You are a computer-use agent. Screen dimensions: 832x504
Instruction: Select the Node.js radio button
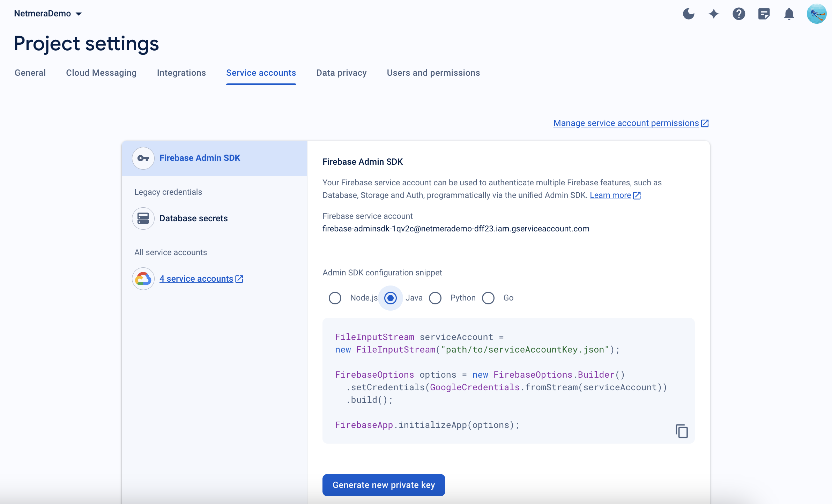click(x=335, y=298)
